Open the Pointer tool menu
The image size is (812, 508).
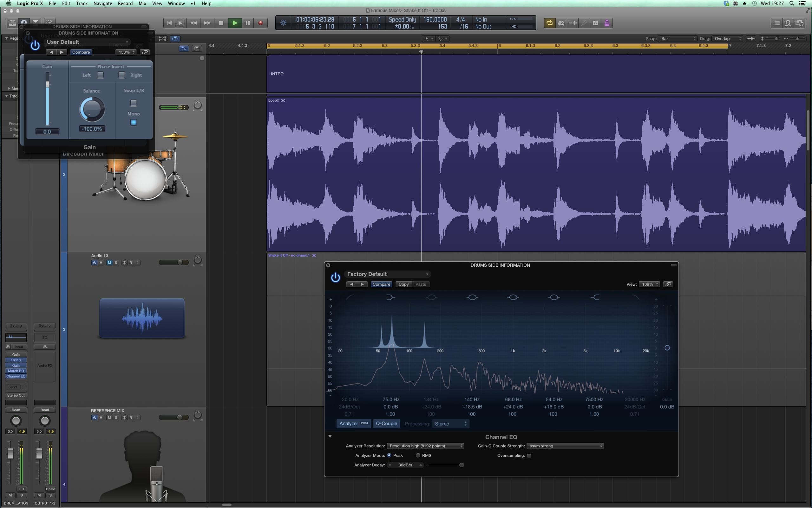click(429, 38)
